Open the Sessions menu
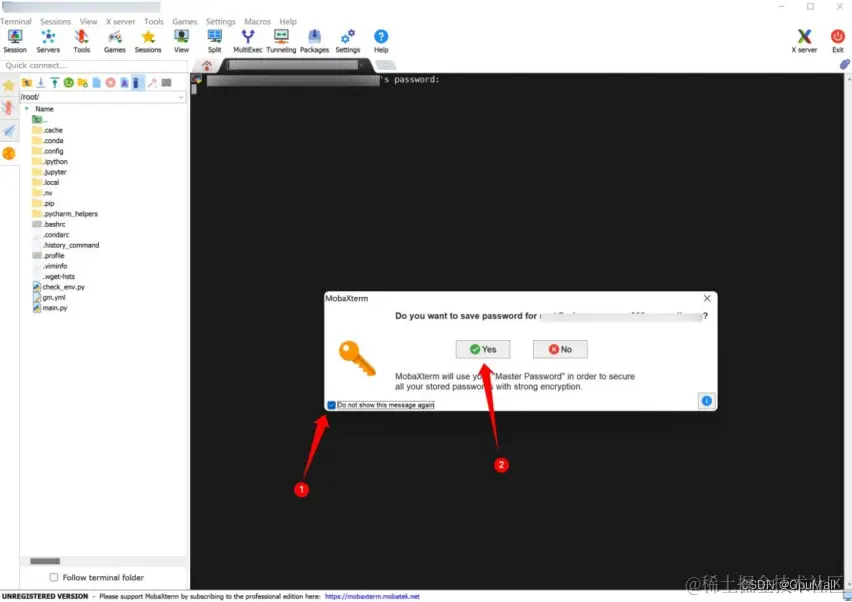The height and width of the screenshot is (602, 852). (x=55, y=22)
